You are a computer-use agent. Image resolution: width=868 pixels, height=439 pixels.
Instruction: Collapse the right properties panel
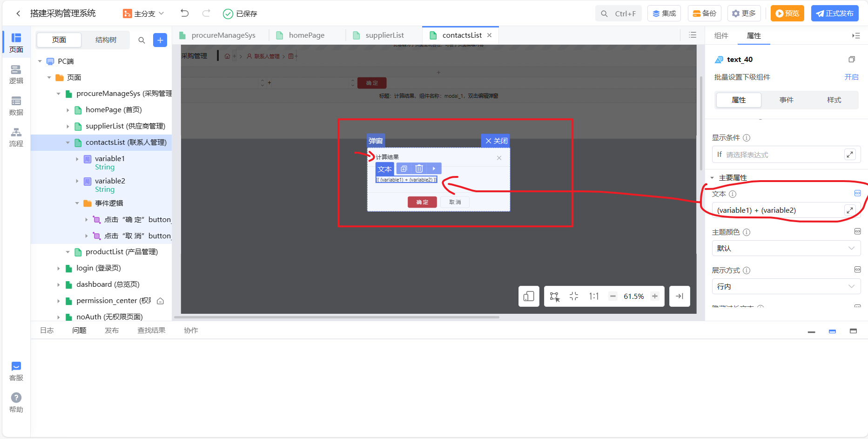point(856,35)
